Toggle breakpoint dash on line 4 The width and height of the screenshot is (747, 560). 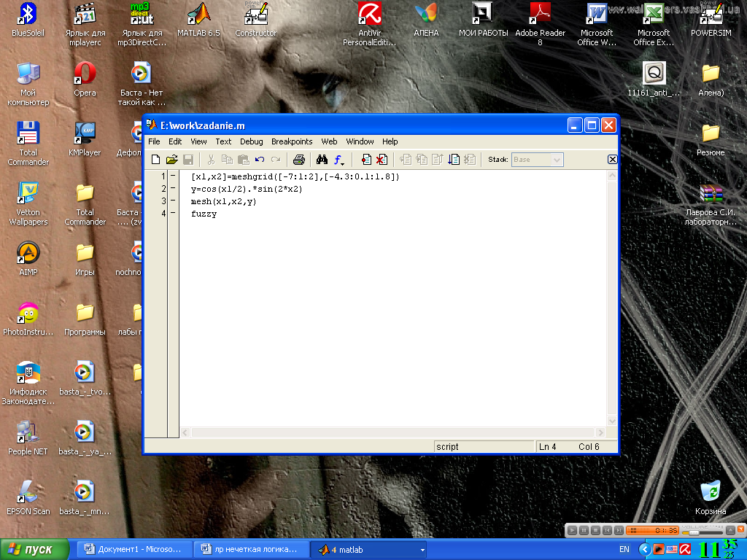(173, 214)
